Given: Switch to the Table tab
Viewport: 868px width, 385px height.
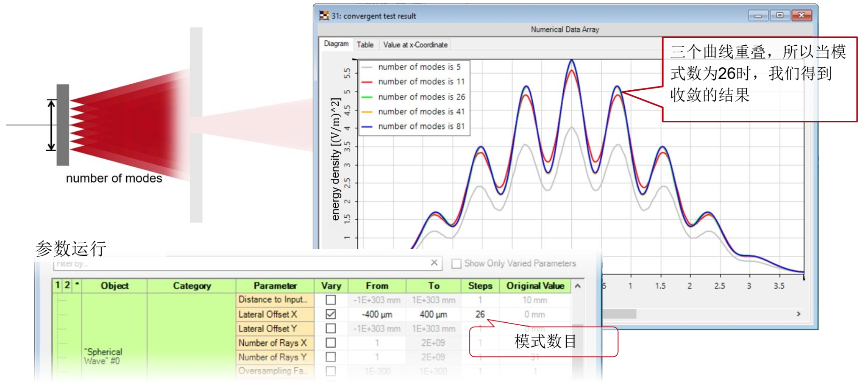Looking at the screenshot, I should click(364, 45).
